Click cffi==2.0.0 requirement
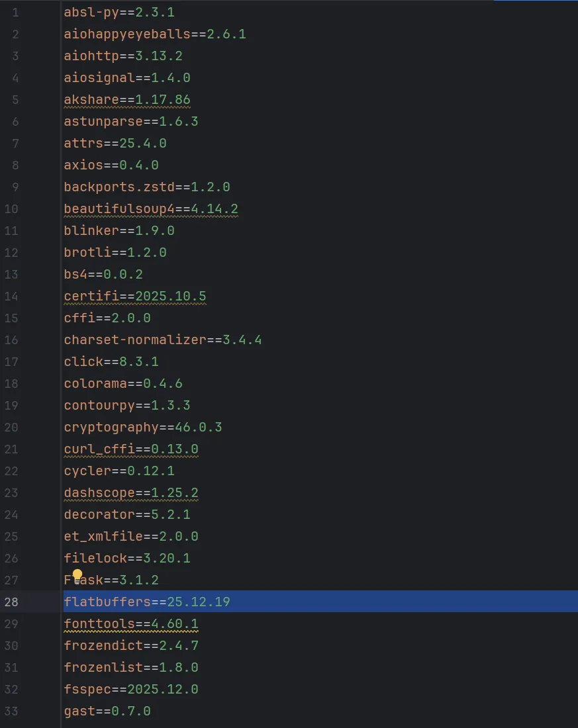 click(x=107, y=318)
